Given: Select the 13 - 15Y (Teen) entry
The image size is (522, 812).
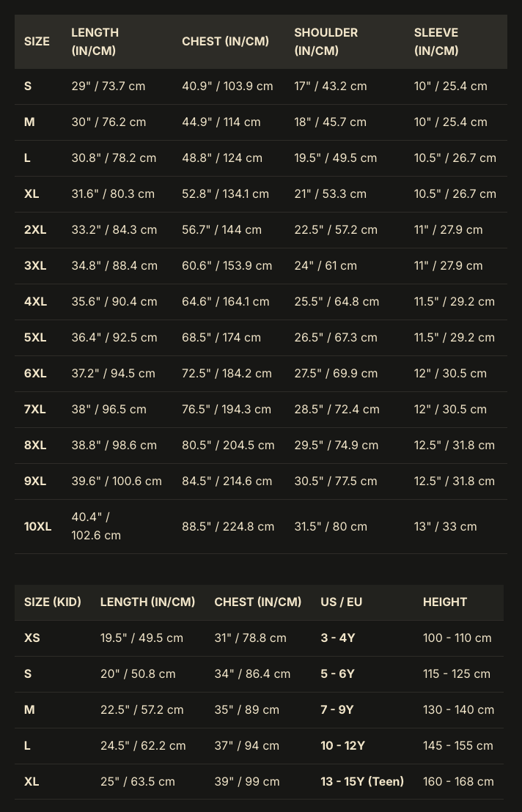Looking at the screenshot, I should click(362, 781).
